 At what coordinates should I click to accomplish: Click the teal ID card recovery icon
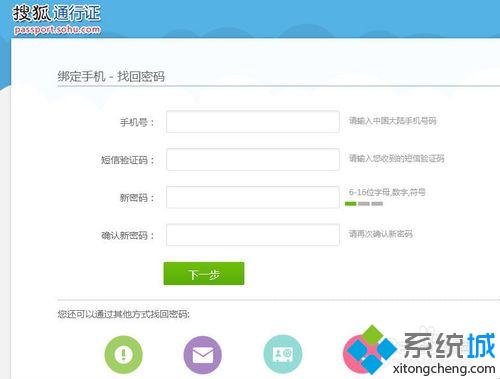point(283,354)
